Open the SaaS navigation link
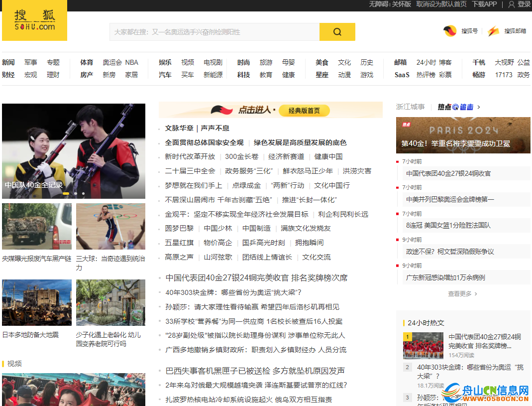This screenshot has width=532, height=406. [x=402, y=75]
